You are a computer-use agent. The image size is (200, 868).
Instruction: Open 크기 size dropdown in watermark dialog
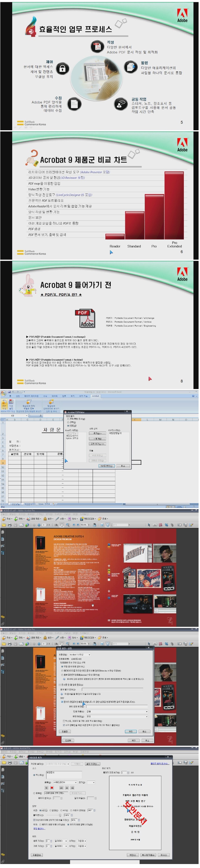[x=91, y=782]
